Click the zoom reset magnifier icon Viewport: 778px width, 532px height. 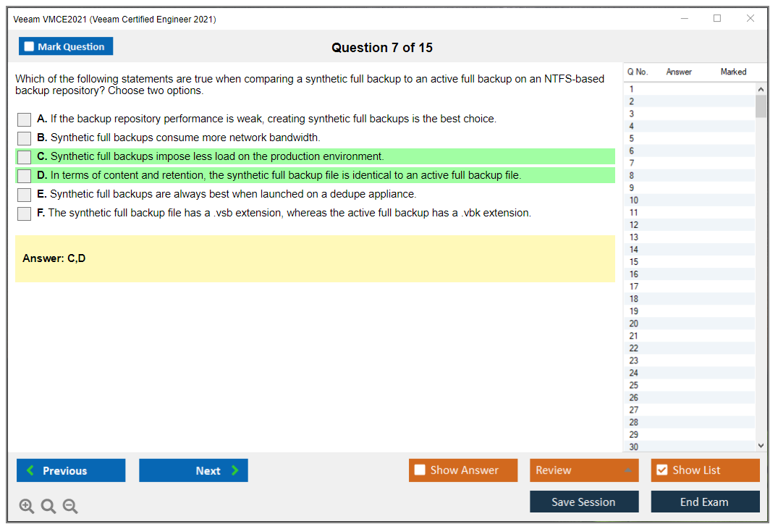coord(48,507)
